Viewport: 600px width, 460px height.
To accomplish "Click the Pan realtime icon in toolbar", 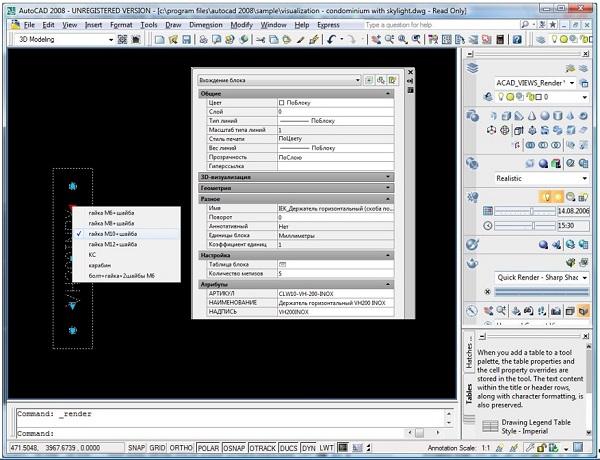I will 376,39.
